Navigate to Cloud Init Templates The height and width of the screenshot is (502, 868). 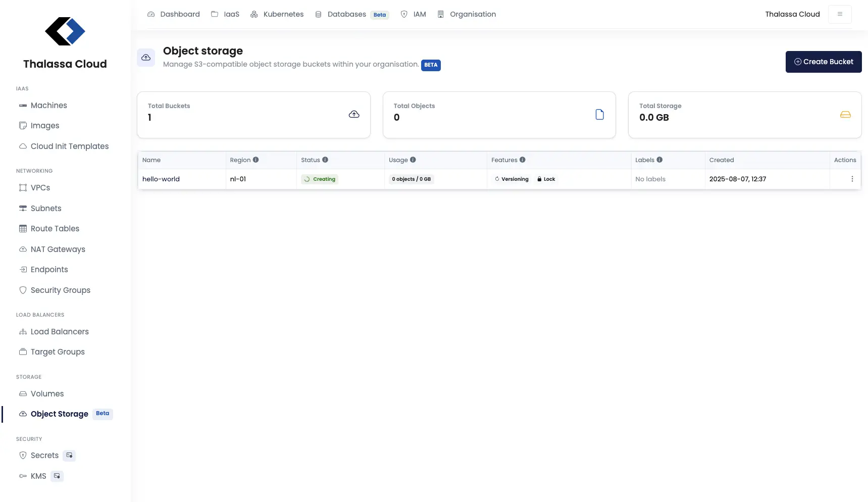pos(69,146)
